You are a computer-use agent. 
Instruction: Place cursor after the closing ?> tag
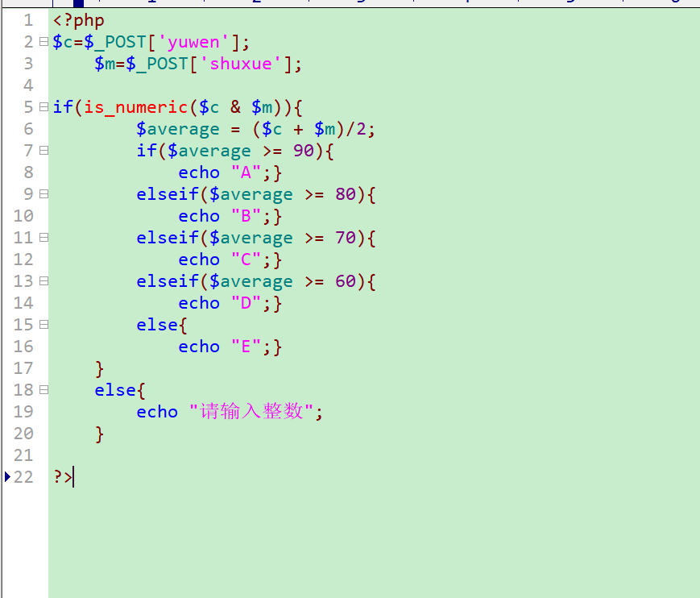73,477
